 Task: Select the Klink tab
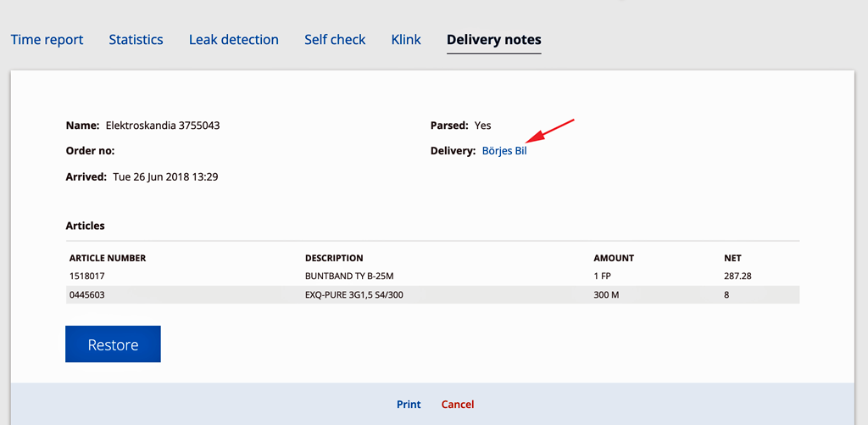click(406, 40)
